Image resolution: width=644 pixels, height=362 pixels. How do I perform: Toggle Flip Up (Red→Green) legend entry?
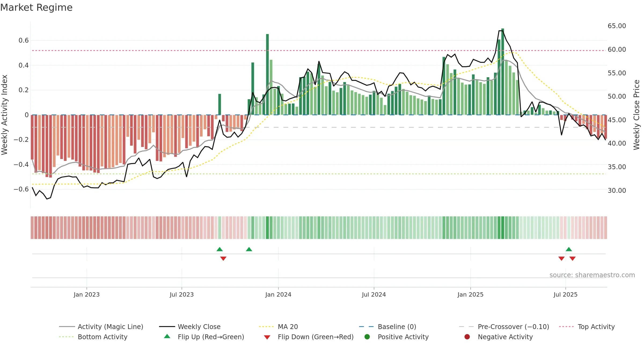[x=204, y=337]
